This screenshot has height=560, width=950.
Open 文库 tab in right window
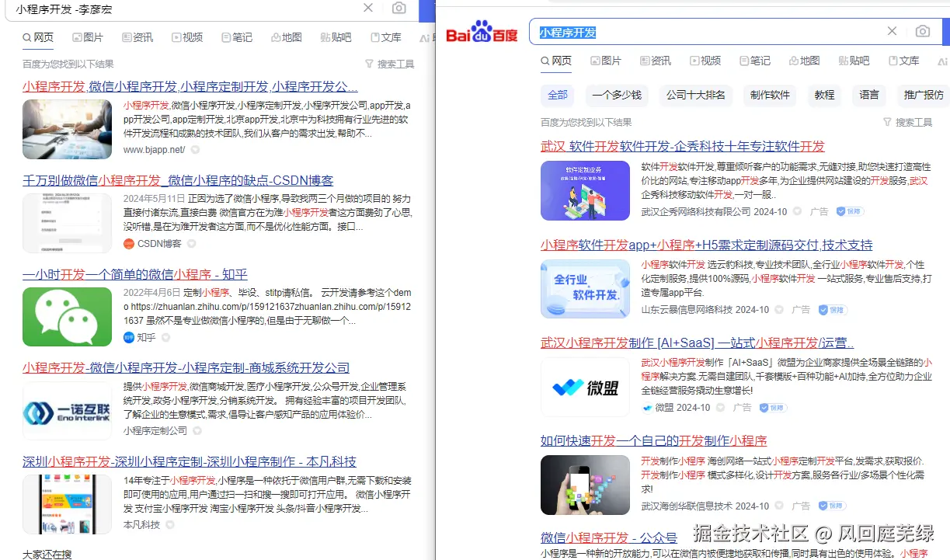tap(904, 61)
